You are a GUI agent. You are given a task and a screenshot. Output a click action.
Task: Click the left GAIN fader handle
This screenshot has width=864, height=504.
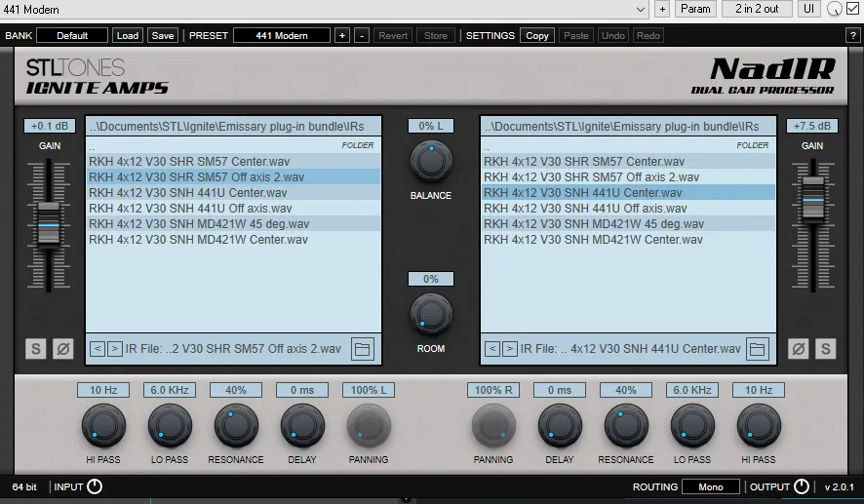click(49, 225)
